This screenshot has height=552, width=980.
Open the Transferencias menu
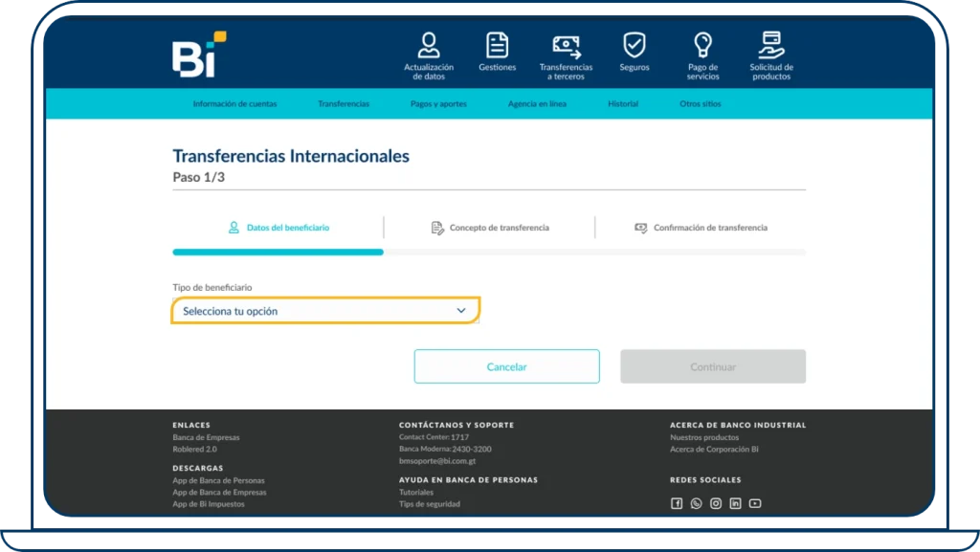tap(344, 103)
